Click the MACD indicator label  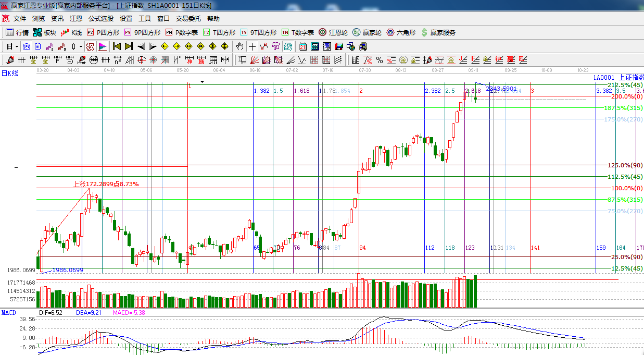(8, 312)
